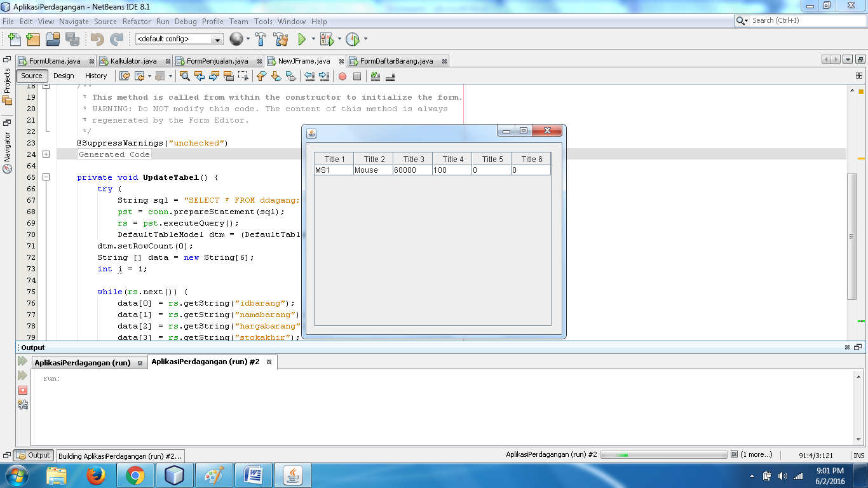The width and height of the screenshot is (868, 488).
Task: Open the History view of the file
Action: [x=96, y=76]
